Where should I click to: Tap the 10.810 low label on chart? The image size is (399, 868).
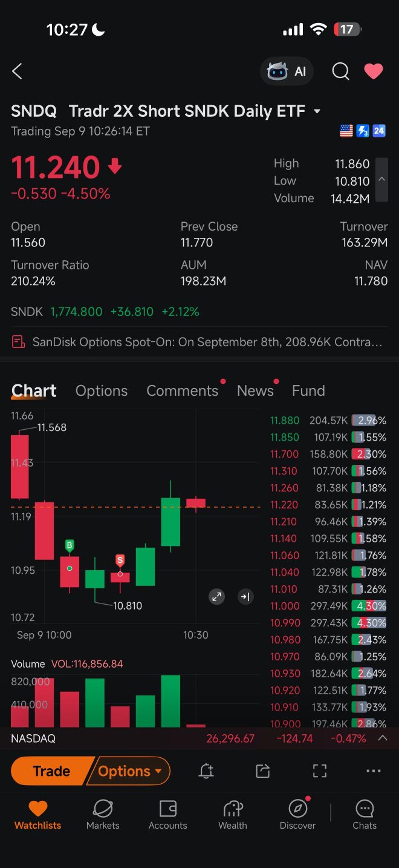[128, 605]
